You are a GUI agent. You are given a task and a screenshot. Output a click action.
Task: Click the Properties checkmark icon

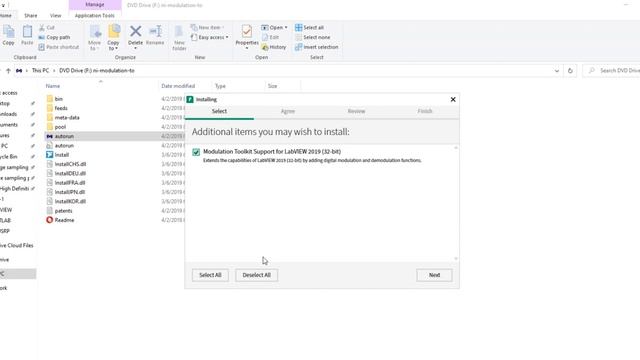tap(247, 31)
